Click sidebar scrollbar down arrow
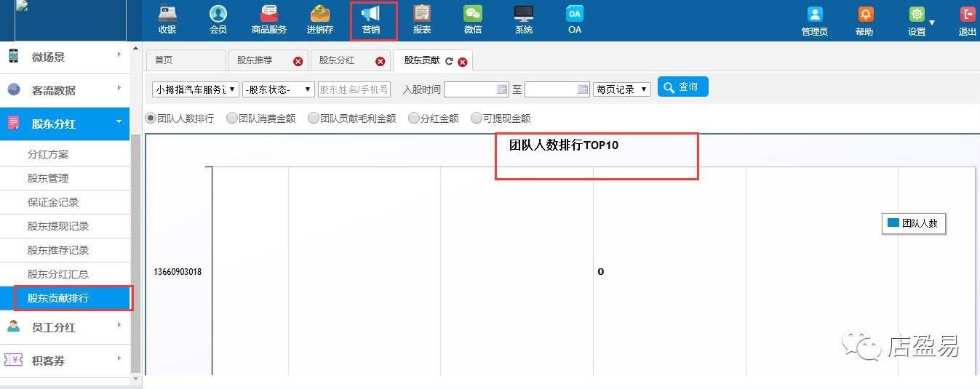980x389 pixels. coord(135,378)
